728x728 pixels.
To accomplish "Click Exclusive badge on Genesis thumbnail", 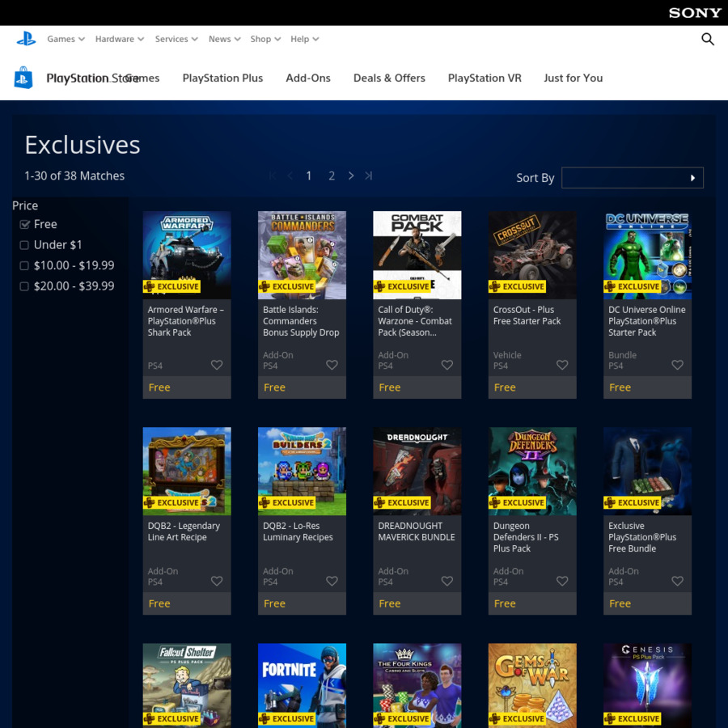I will (633, 718).
